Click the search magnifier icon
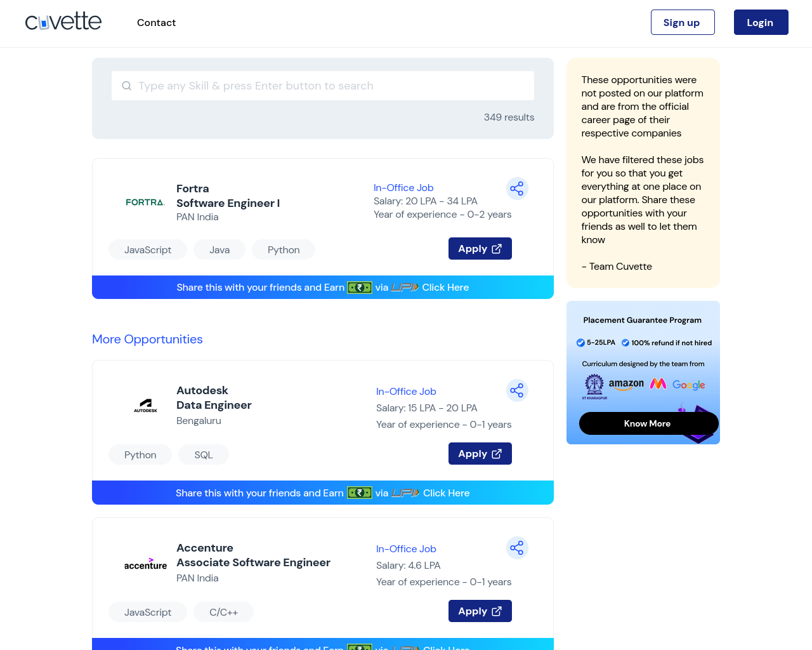Image resolution: width=812 pixels, height=650 pixels. tap(127, 86)
